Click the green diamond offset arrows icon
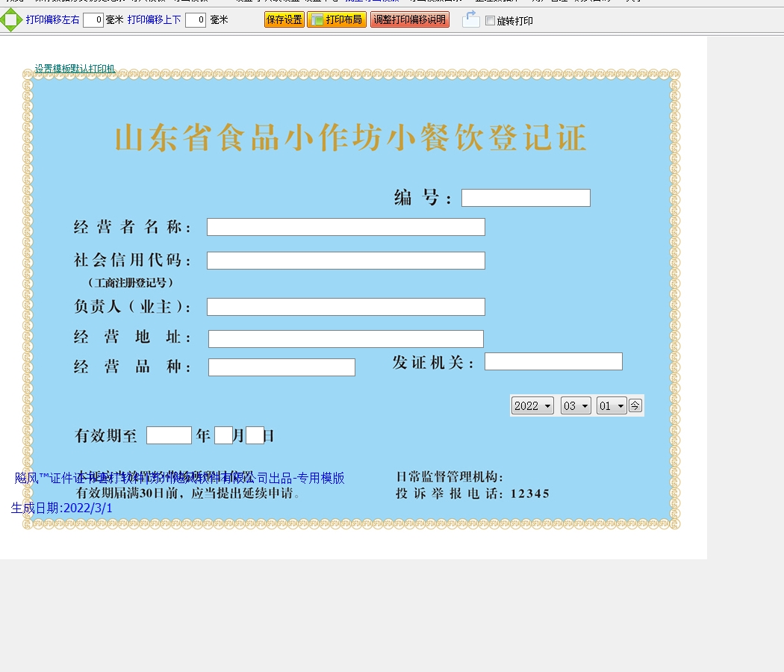The height and width of the screenshot is (672, 784). click(10, 20)
